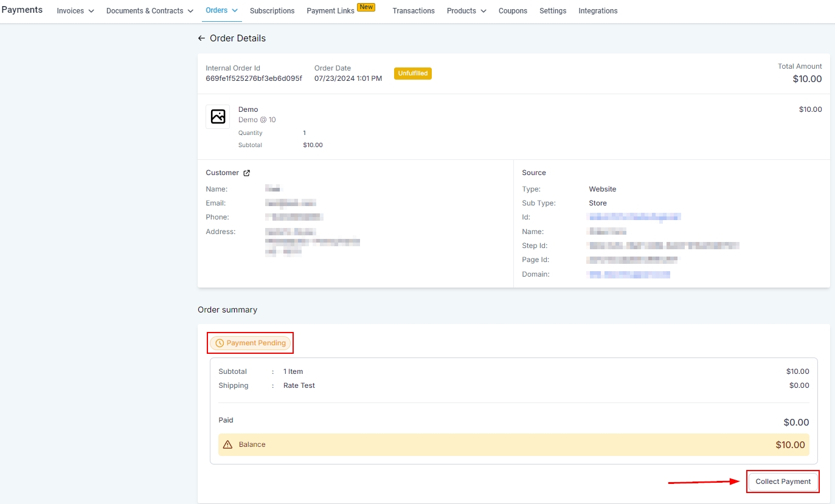This screenshot has width=835, height=504.
Task: Go to the Subscriptions tab
Action: 272,11
